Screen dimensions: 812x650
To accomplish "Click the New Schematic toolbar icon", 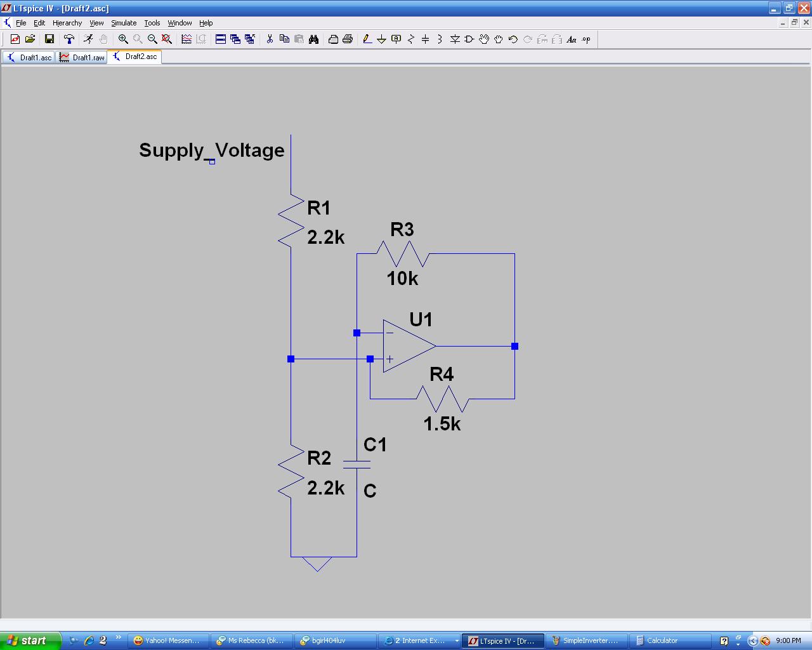I will coord(15,39).
